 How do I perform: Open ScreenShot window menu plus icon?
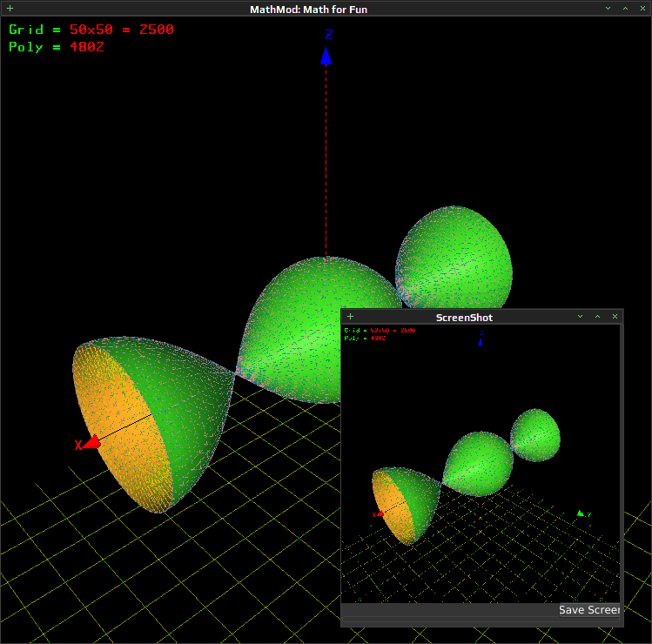coord(350,317)
